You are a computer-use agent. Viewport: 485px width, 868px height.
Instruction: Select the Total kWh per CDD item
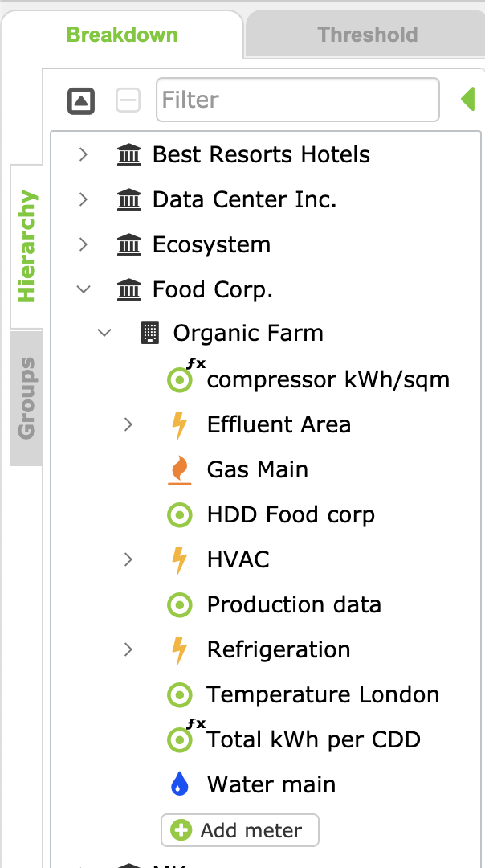[313, 739]
